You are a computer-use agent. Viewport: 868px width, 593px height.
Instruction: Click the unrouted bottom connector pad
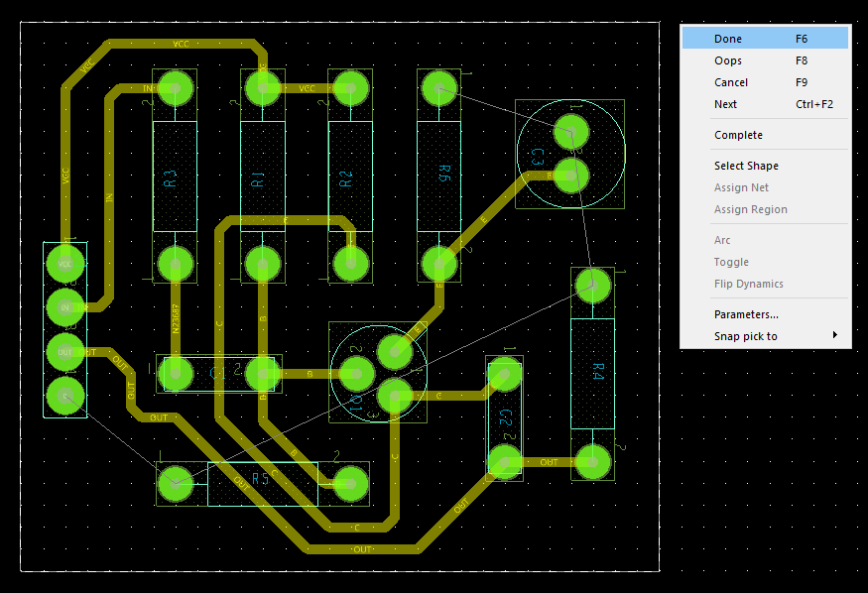[x=65, y=396]
